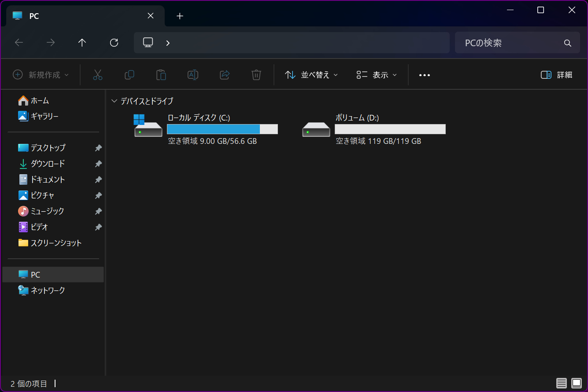Click the Rename icon in toolbar
The width and height of the screenshot is (588, 392).
[193, 75]
